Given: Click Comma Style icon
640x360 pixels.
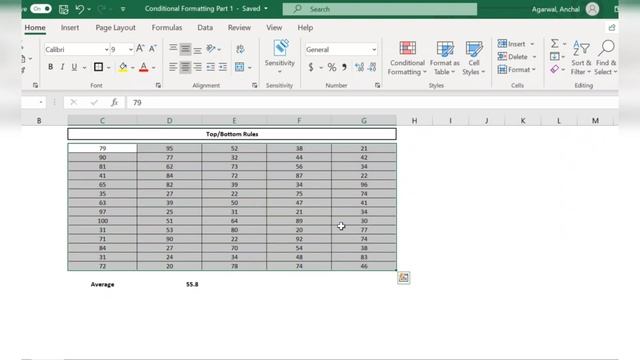Looking at the screenshot, I should (x=344, y=67).
